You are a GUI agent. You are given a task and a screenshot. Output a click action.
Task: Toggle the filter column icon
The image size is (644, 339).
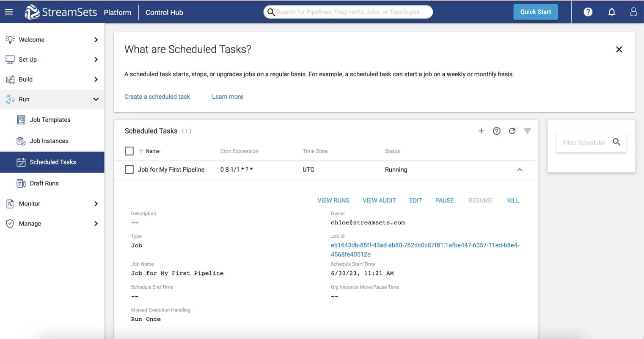click(527, 131)
